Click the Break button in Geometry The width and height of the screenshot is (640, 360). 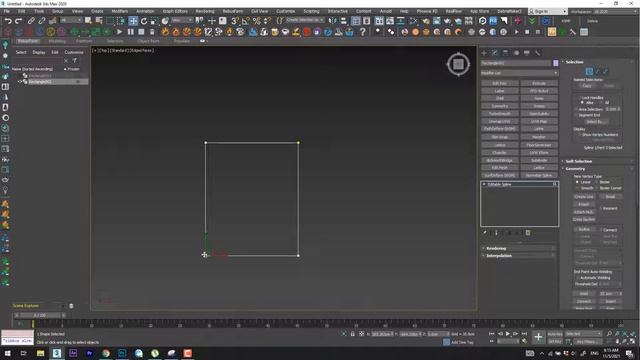click(x=610, y=197)
